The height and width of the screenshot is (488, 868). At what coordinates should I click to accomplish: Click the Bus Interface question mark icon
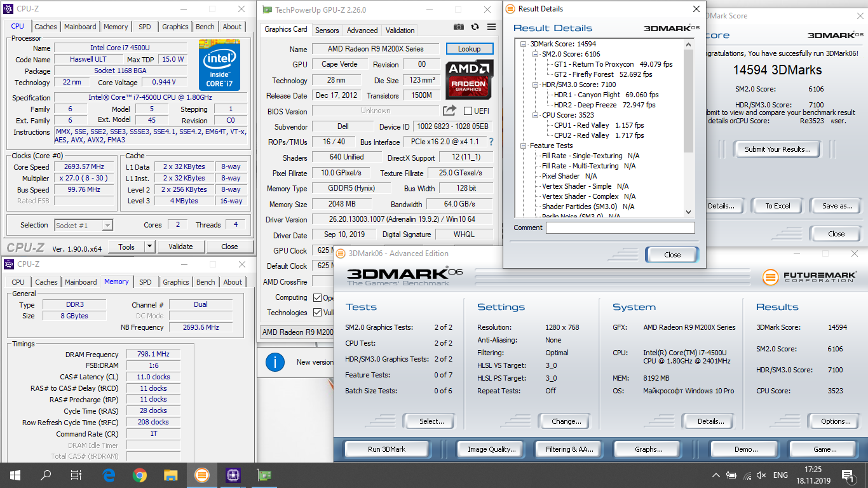(x=491, y=142)
